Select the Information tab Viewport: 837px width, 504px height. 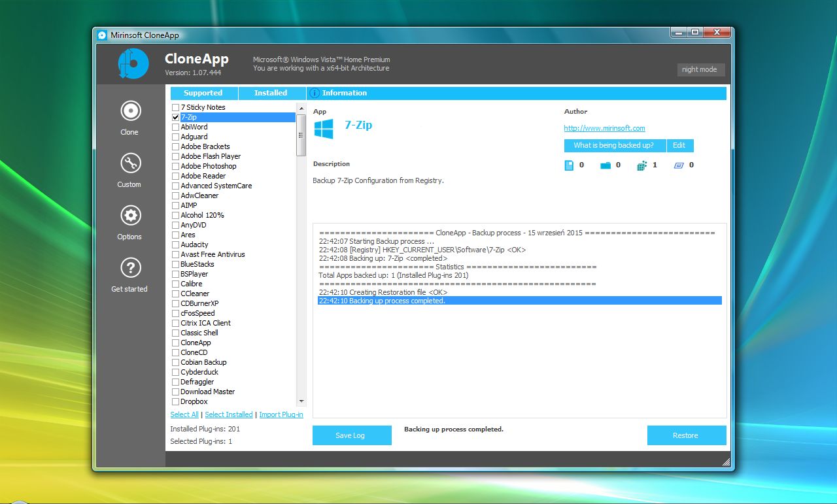point(516,93)
